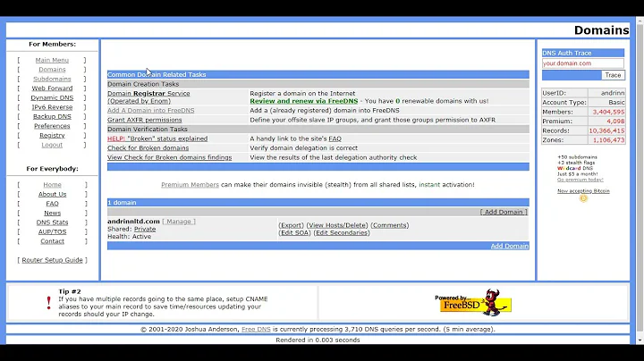
Task: Open View Check for Broken domains findings
Action: point(170,157)
